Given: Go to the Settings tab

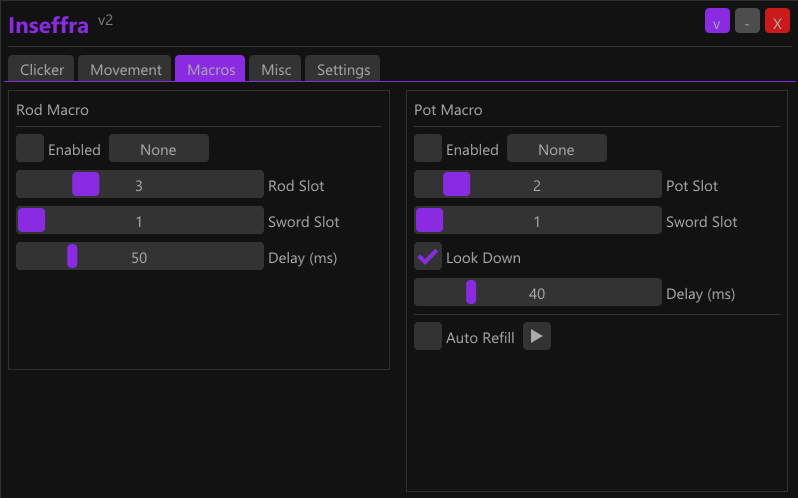Looking at the screenshot, I should point(343,70).
